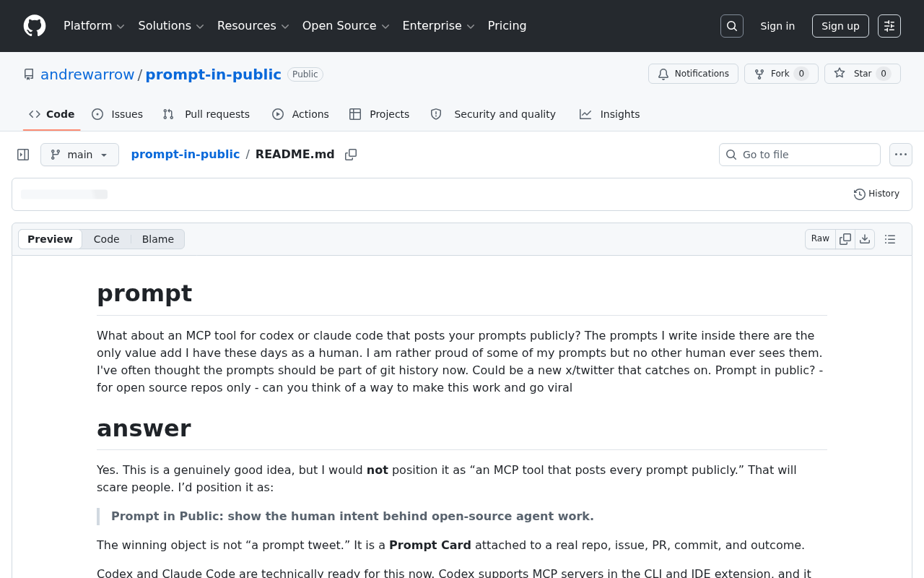Click the repository icon beside andrewarrow
Image resolution: width=924 pixels, height=578 pixels.
pyautogui.click(x=29, y=74)
